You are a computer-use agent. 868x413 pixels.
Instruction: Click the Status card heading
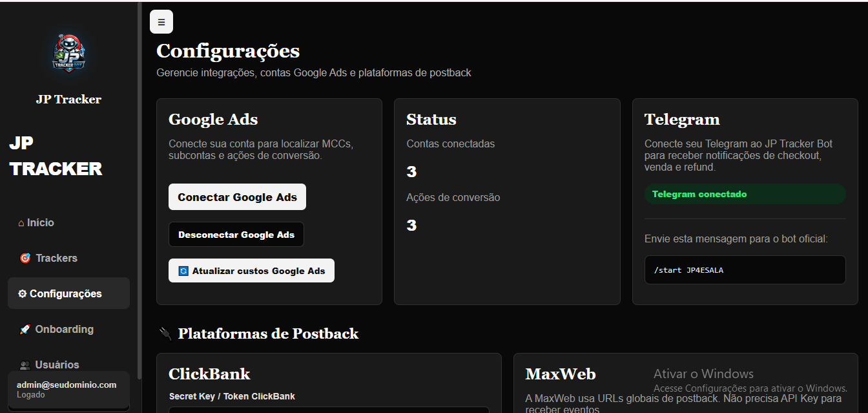tap(431, 120)
